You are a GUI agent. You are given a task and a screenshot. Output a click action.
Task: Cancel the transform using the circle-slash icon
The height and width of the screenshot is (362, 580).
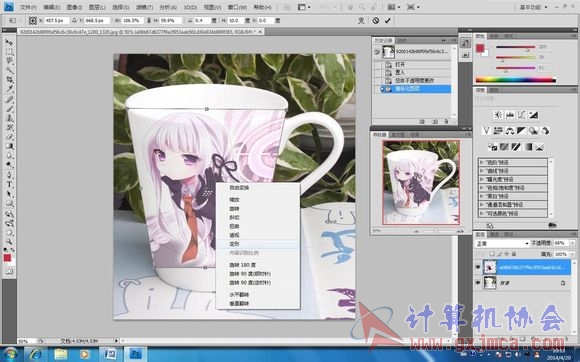375,21
